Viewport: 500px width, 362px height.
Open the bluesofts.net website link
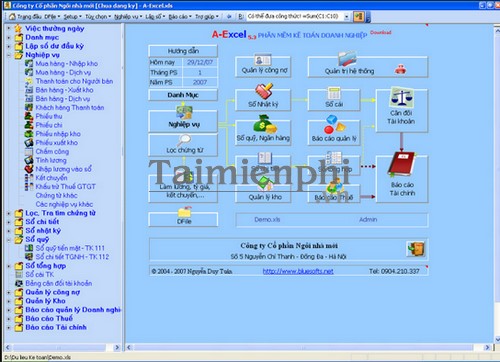[x=298, y=271]
